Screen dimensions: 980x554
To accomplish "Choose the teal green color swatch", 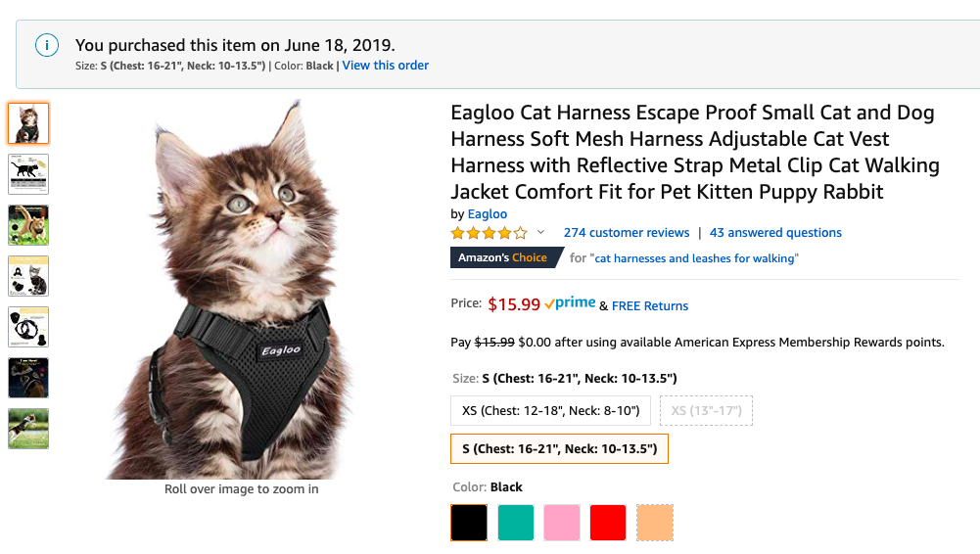I will pos(516,523).
